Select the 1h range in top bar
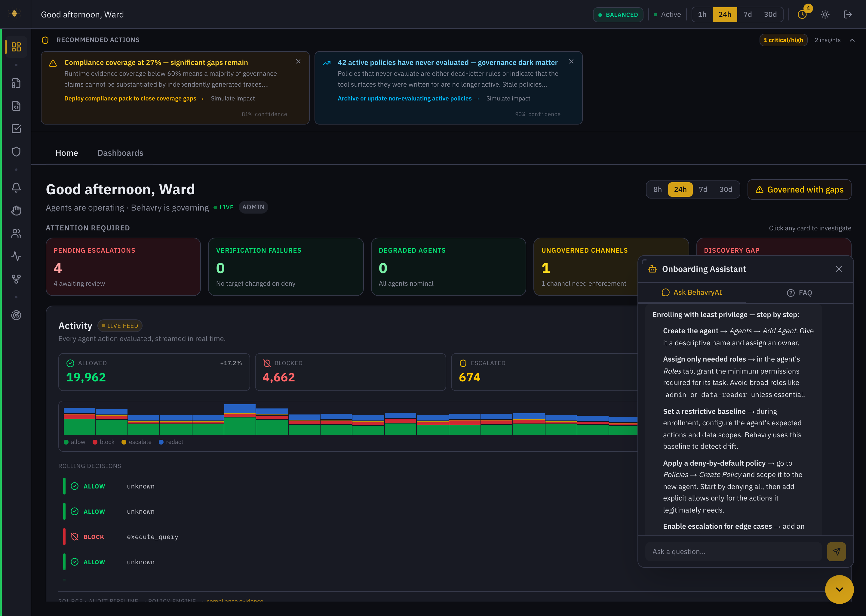Screen dimensions: 866x616 702,14
